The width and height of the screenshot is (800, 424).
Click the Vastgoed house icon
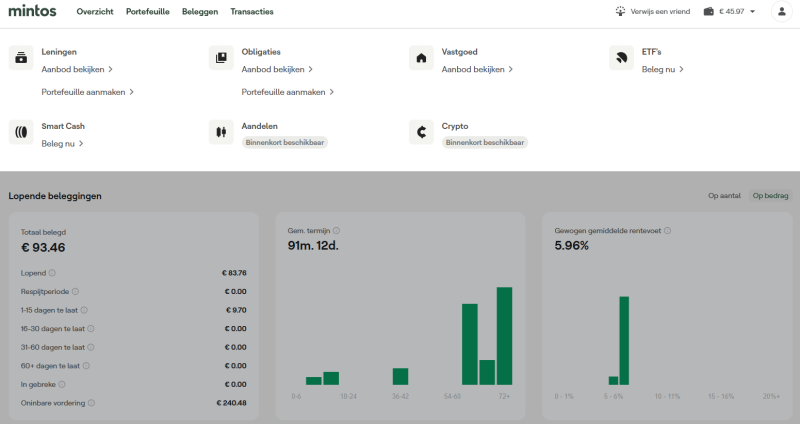(x=421, y=59)
